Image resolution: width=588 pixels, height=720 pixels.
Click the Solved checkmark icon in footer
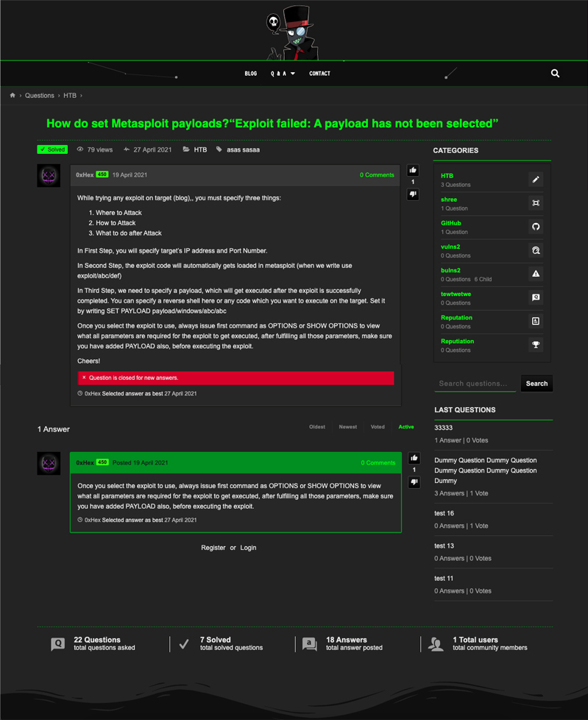(183, 644)
